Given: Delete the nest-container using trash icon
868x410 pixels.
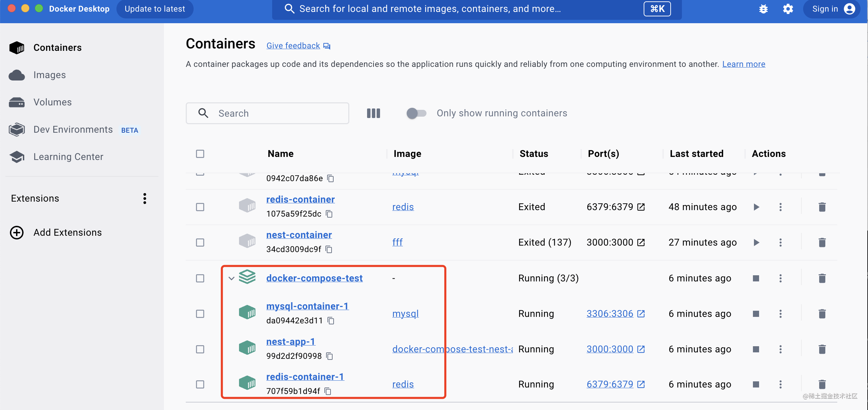Looking at the screenshot, I should 822,243.
